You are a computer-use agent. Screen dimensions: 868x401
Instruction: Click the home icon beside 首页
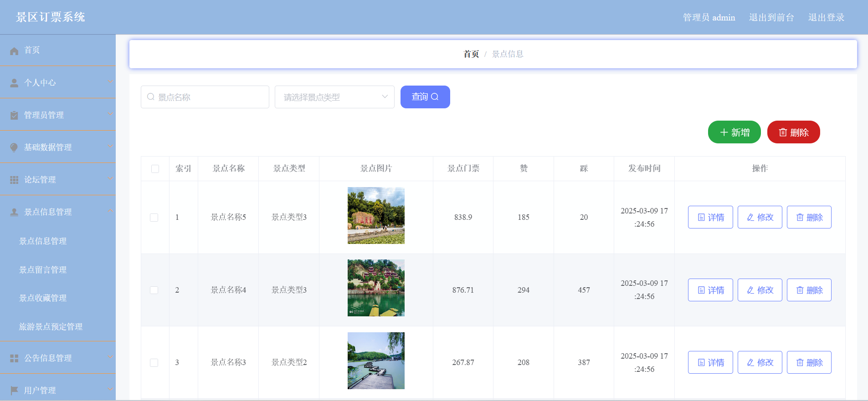coord(14,51)
